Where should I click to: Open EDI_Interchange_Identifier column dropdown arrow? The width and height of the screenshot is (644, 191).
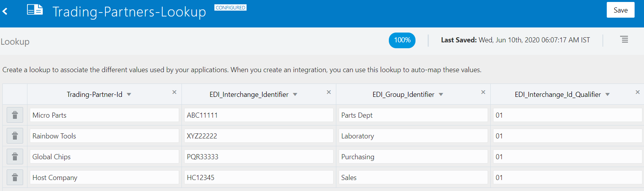pyautogui.click(x=295, y=95)
